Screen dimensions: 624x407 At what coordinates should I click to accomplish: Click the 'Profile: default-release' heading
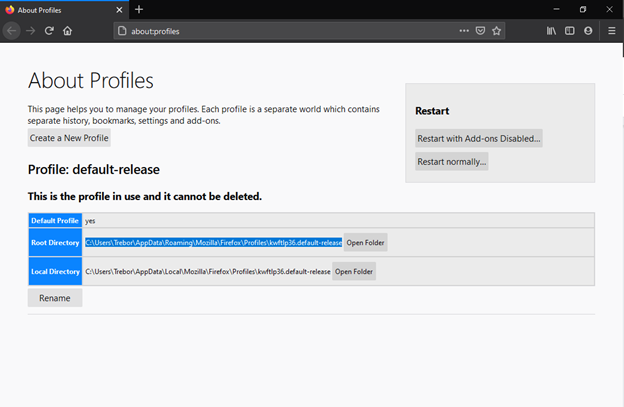pos(94,169)
